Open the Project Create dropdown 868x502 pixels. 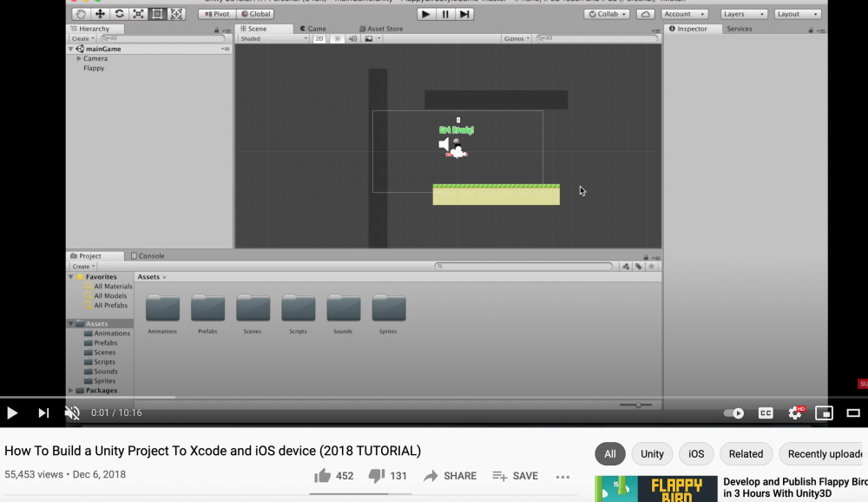coord(83,266)
